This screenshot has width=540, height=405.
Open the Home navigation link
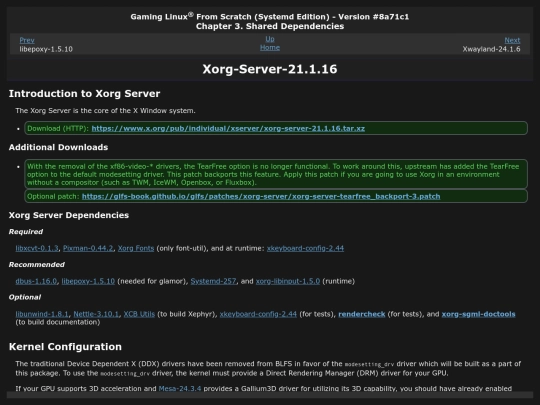[x=270, y=48]
